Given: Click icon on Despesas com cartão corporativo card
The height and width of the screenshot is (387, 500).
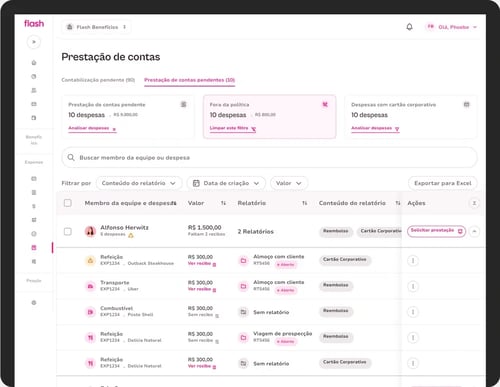Looking at the screenshot, I should click(467, 104).
